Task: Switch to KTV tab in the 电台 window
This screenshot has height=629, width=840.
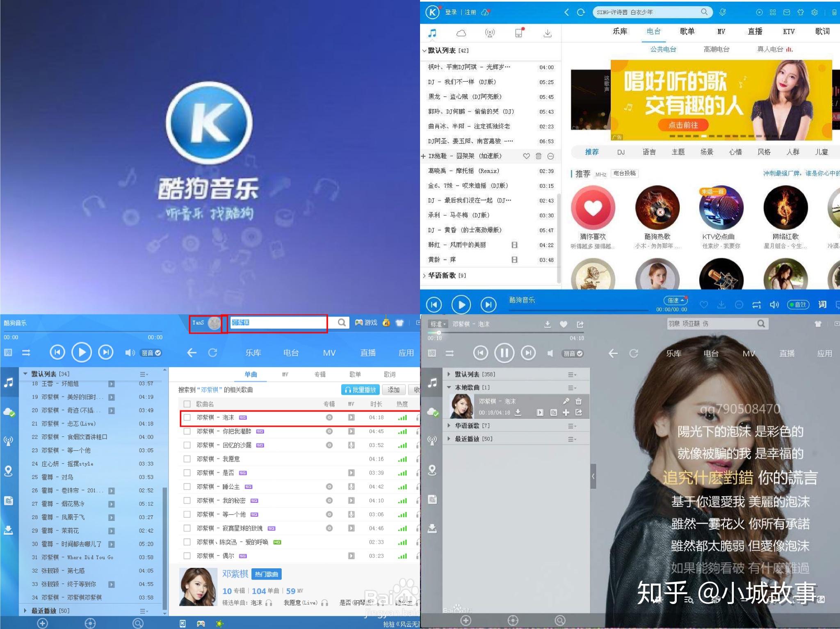Action: pos(789,32)
